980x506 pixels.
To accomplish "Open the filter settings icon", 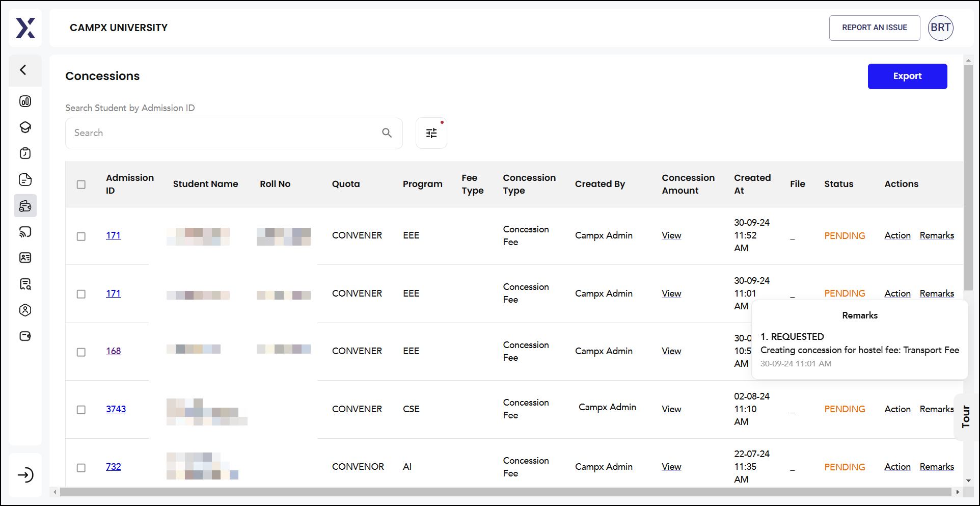I will [431, 133].
